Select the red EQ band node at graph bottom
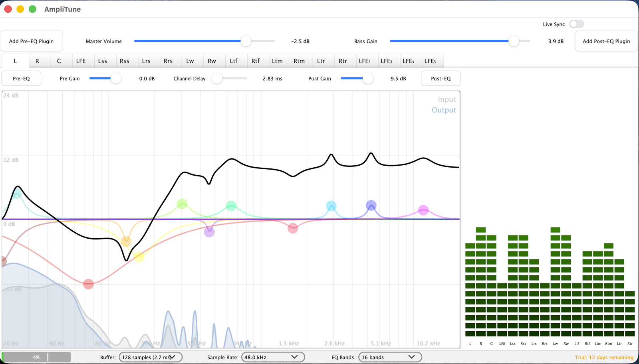Viewport: 639px width, 364px height. (88, 284)
